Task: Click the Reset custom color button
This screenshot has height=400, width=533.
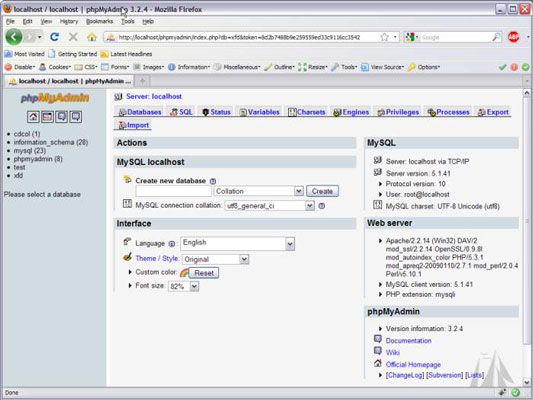Action: click(204, 273)
